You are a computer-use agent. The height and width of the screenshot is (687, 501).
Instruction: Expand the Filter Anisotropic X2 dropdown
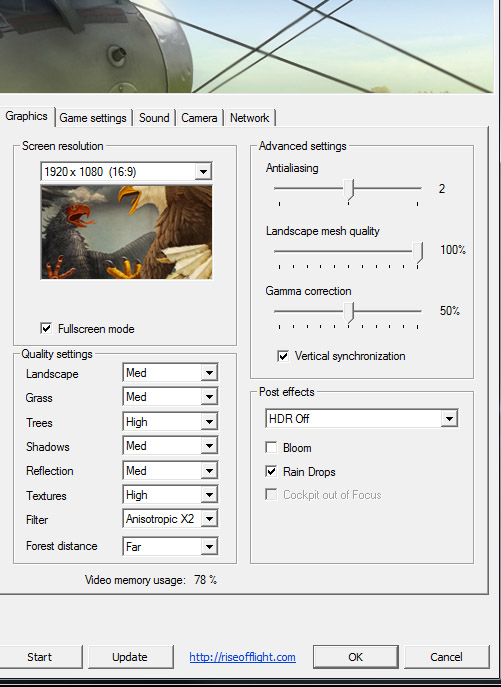pyautogui.click(x=170, y=519)
